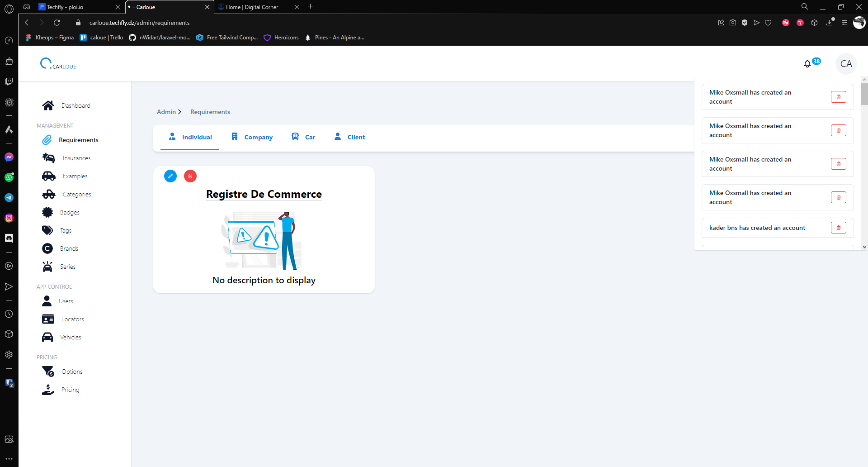Open the Heroicons bookmark
Viewport: 868px width, 467px height.
click(x=282, y=38)
